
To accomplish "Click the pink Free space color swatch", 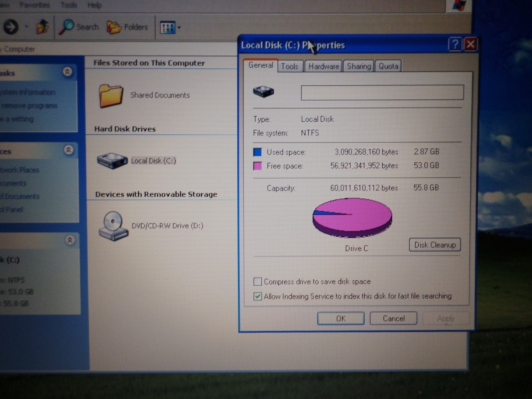I will (257, 166).
